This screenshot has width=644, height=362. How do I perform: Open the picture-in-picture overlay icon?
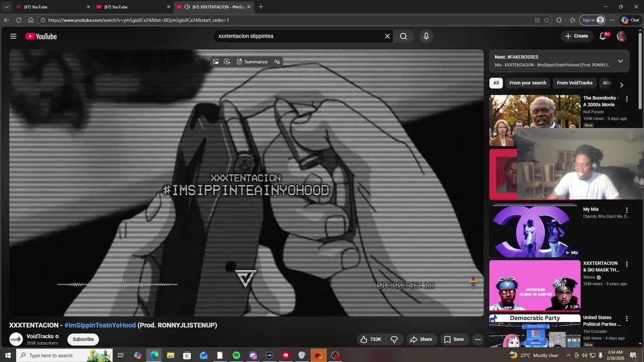click(x=216, y=62)
